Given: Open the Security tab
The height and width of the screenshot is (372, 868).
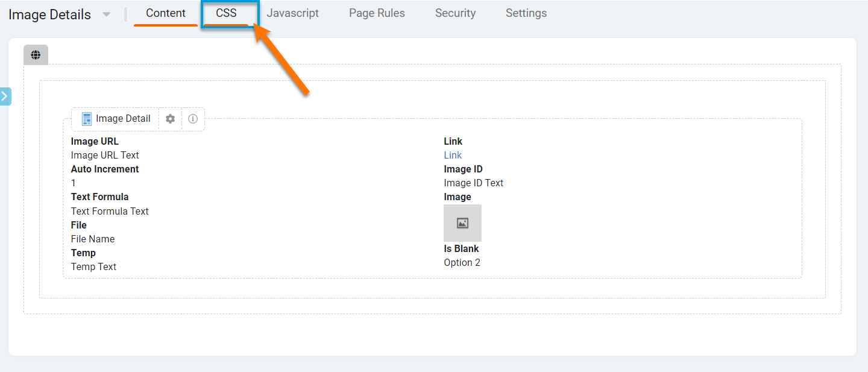Looking at the screenshot, I should pos(455,13).
